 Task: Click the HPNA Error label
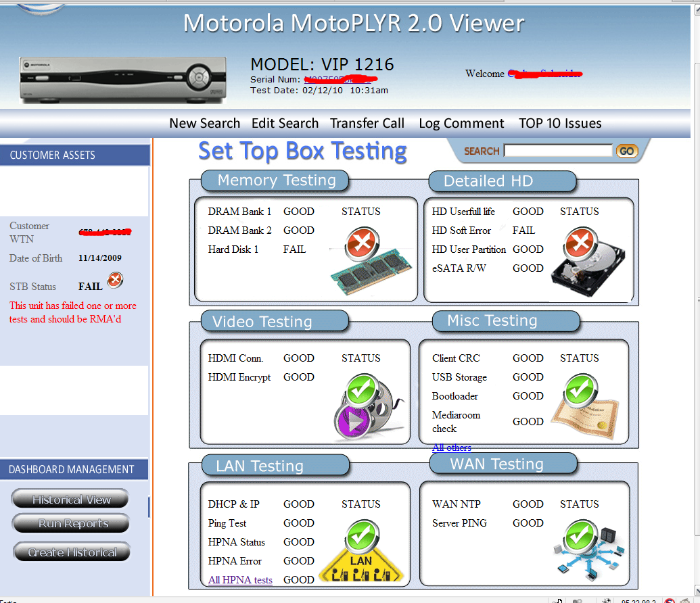[x=235, y=561]
